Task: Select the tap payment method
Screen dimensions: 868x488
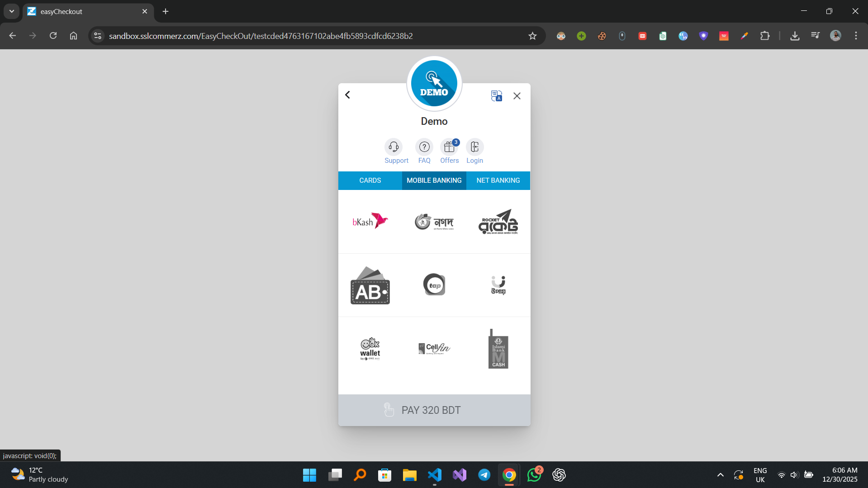Action: [434, 284]
